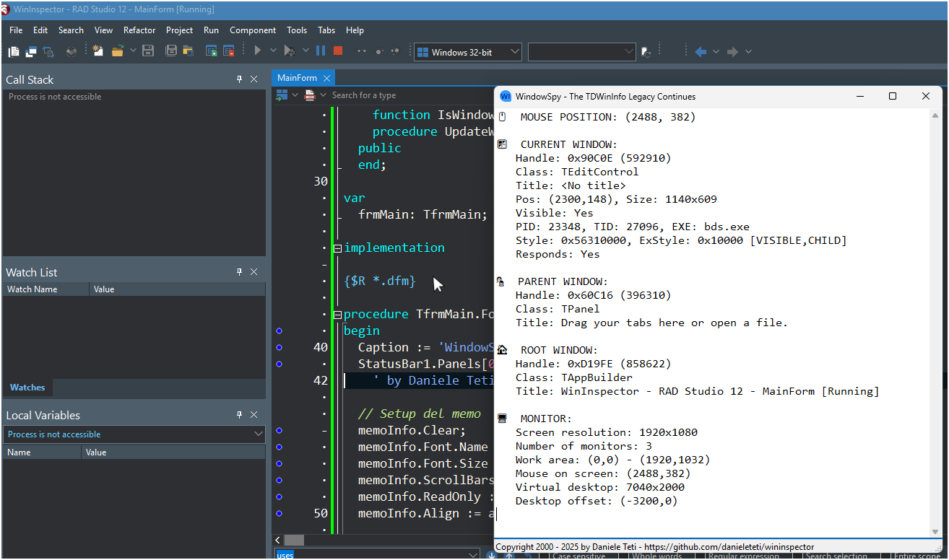
Task: Click the View Form toolbar icon
Action: tap(31, 51)
